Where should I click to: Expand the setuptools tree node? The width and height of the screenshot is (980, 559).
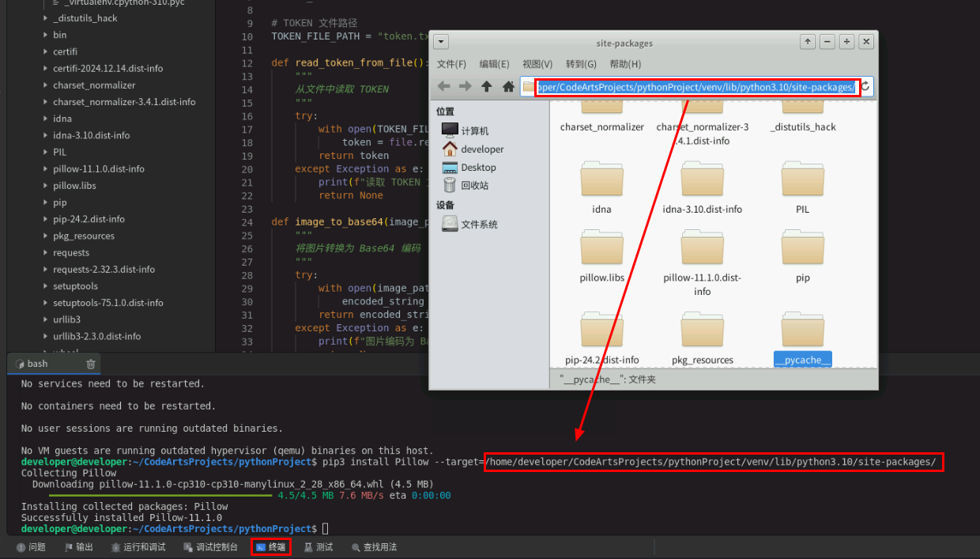46,286
